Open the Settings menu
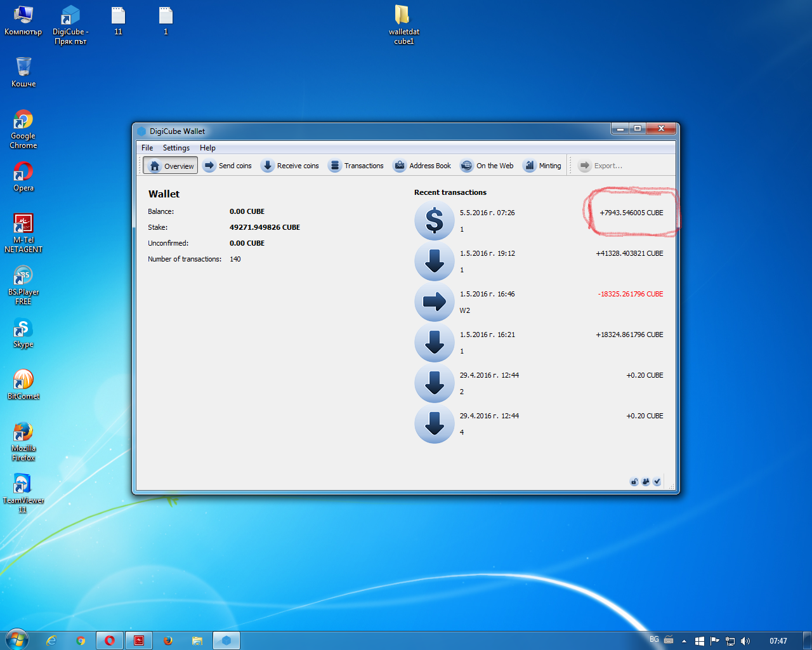812x650 pixels. (176, 148)
